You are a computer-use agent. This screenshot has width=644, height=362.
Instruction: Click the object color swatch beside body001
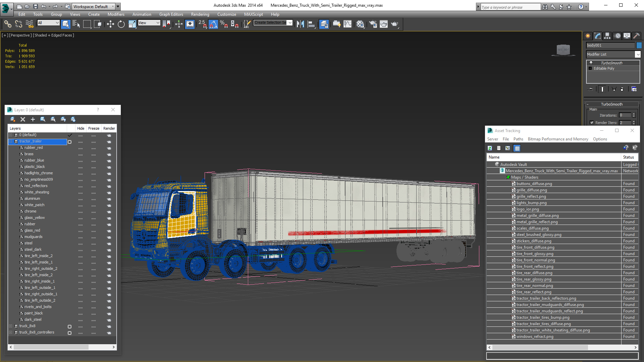[639, 45]
